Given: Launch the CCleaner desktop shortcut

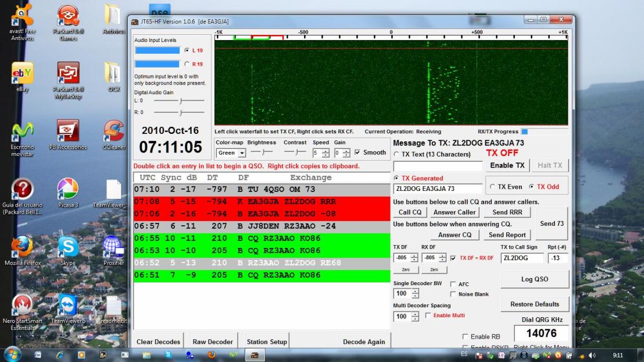Looking at the screenshot, I should tap(113, 131).
